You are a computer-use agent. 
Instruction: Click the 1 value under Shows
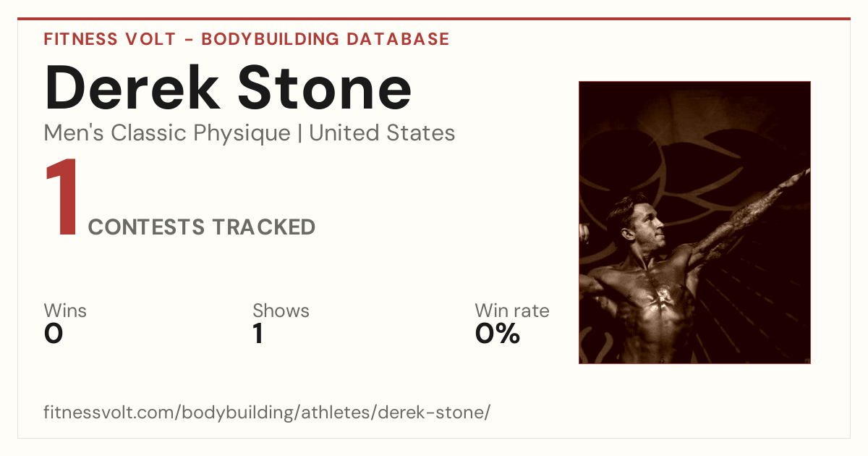(x=258, y=334)
